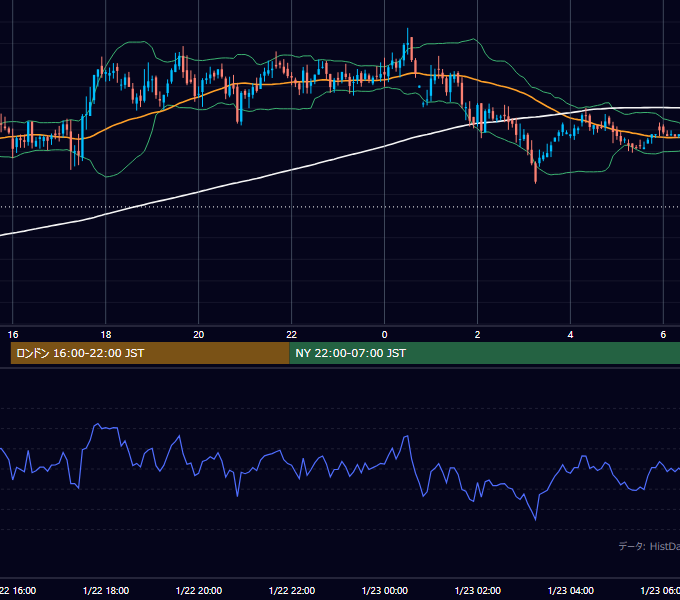The height and width of the screenshot is (600, 680).
Task: Click the NY 22:00-07:00 JST session bar
Action: (484, 353)
